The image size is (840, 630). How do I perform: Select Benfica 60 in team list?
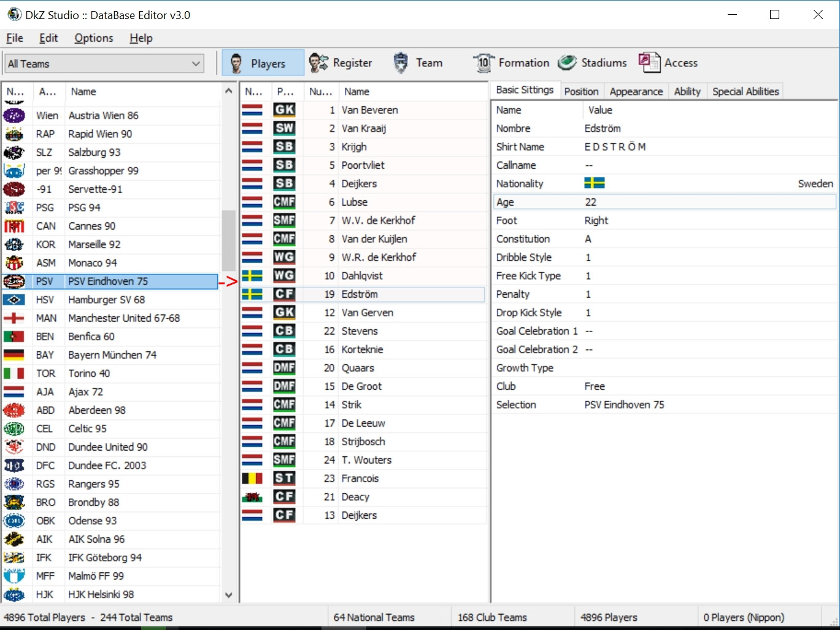tap(110, 336)
